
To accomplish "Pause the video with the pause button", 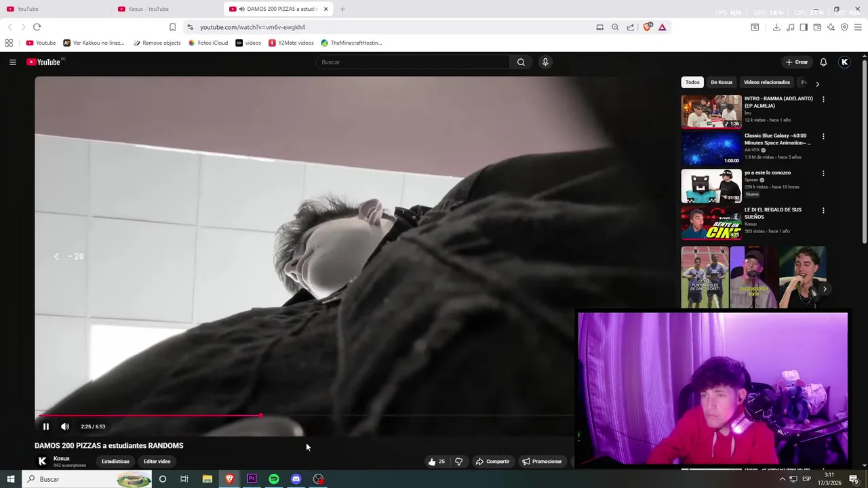I will click(x=46, y=426).
